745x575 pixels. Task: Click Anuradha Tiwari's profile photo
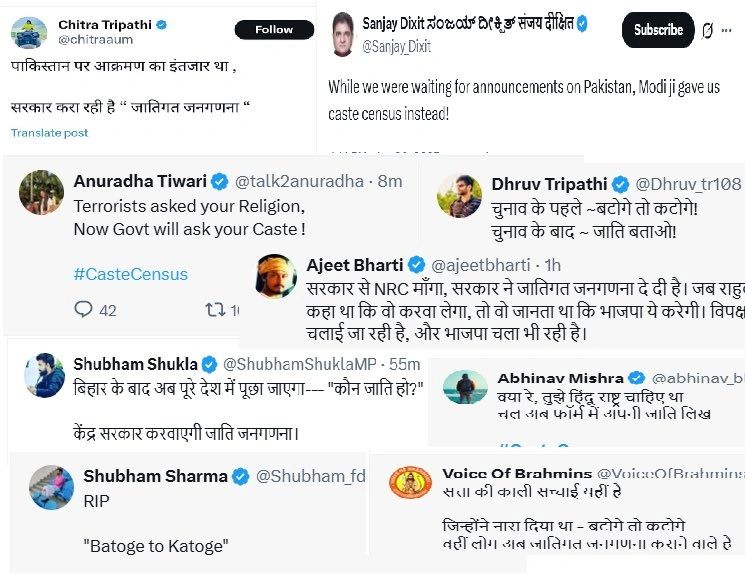point(42,191)
